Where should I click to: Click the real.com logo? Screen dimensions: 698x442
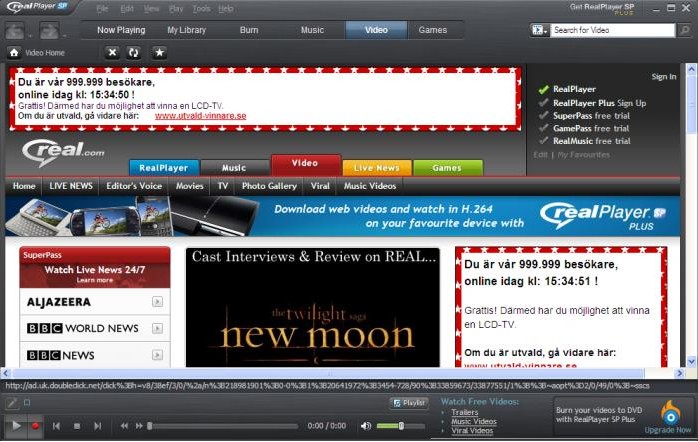pyautogui.click(x=62, y=152)
